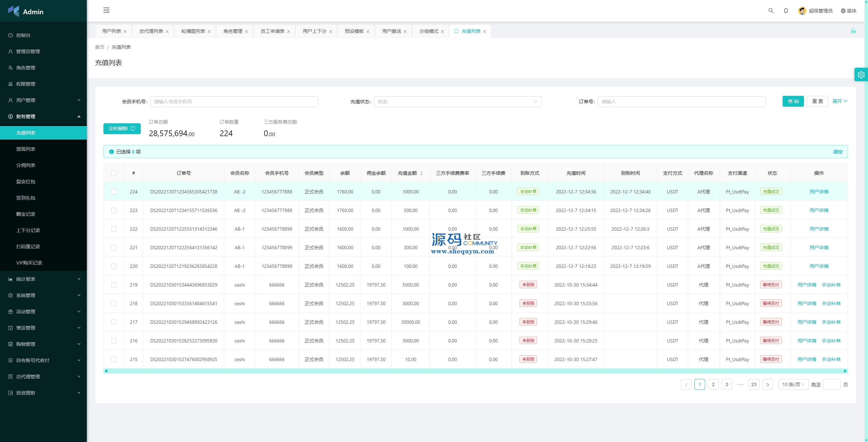Check the row 219 checkbox
The image size is (868, 442).
(114, 285)
